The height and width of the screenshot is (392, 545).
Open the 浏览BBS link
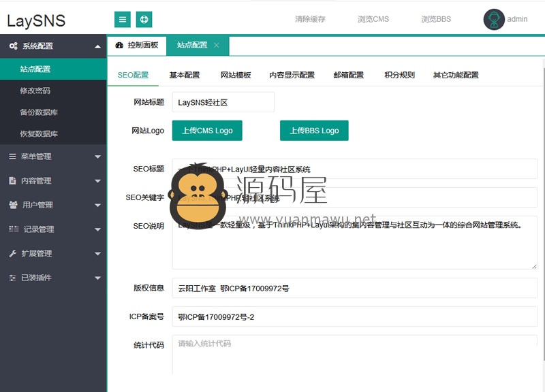click(436, 19)
